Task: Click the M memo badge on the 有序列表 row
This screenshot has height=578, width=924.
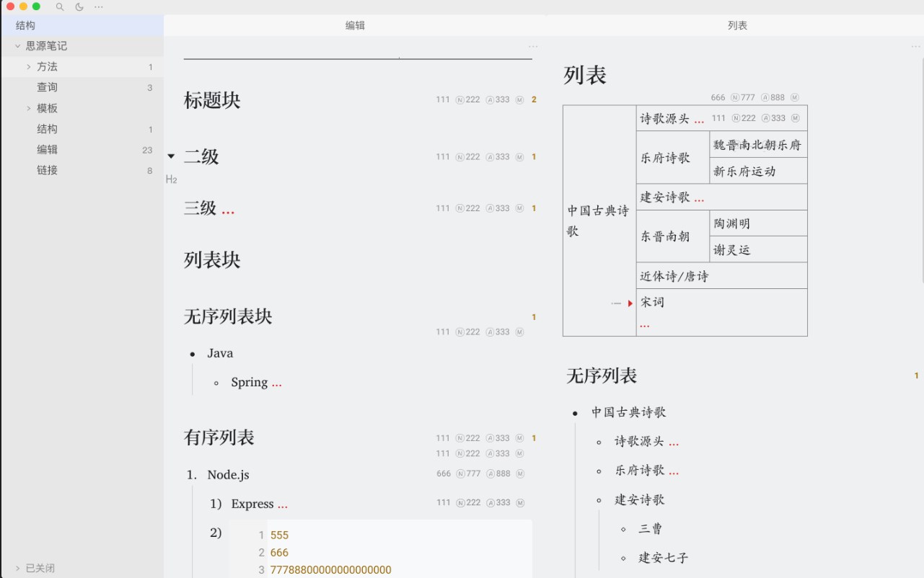Action: (519, 437)
